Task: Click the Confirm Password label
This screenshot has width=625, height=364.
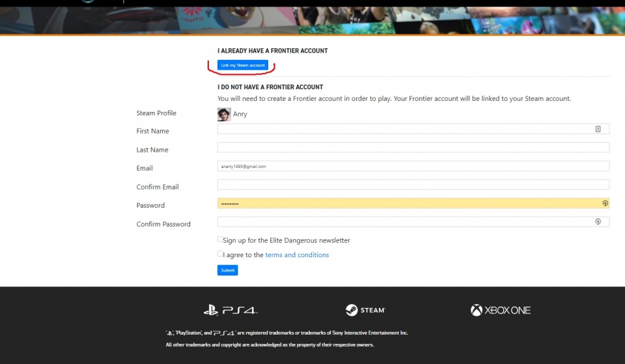Action: pos(163,224)
